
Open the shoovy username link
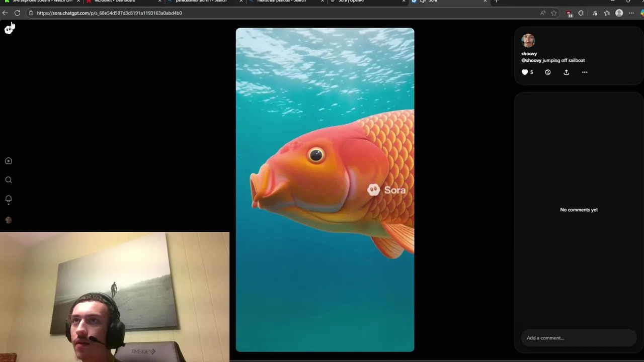(x=529, y=53)
